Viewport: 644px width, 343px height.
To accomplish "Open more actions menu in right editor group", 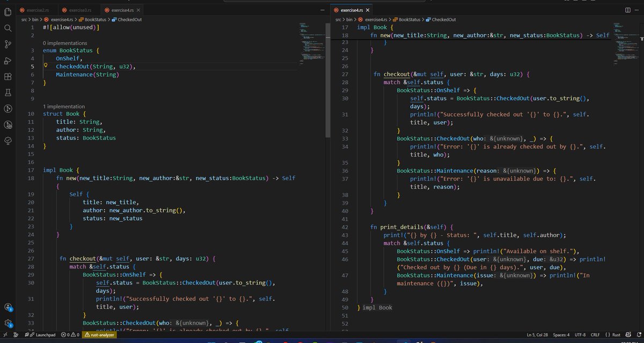I will pyautogui.click(x=638, y=10).
